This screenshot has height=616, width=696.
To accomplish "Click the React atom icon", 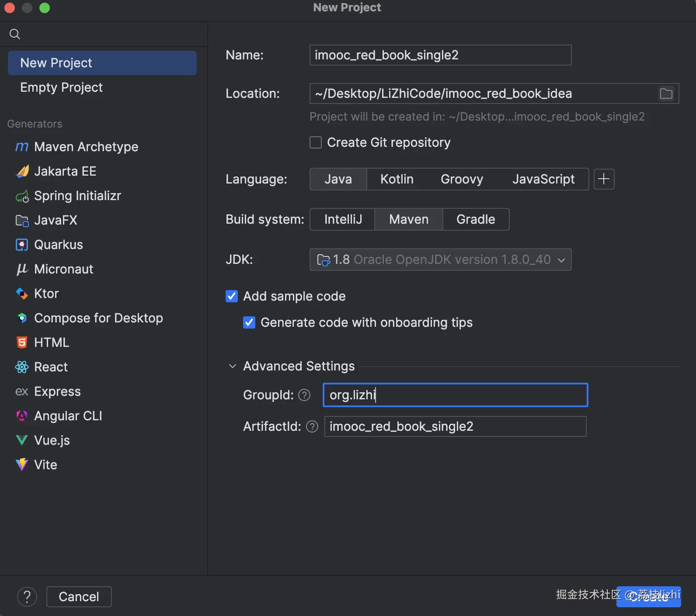I will tap(22, 367).
